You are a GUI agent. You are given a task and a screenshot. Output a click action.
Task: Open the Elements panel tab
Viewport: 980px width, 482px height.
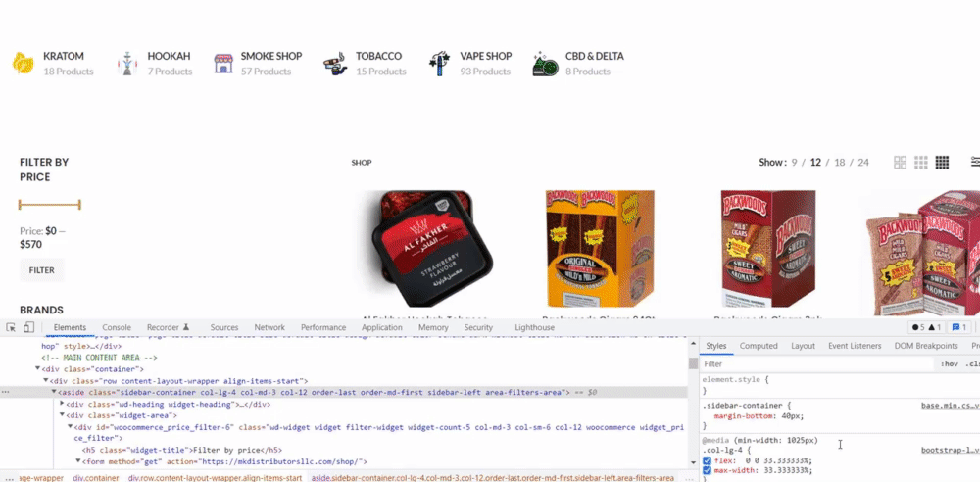(70, 327)
